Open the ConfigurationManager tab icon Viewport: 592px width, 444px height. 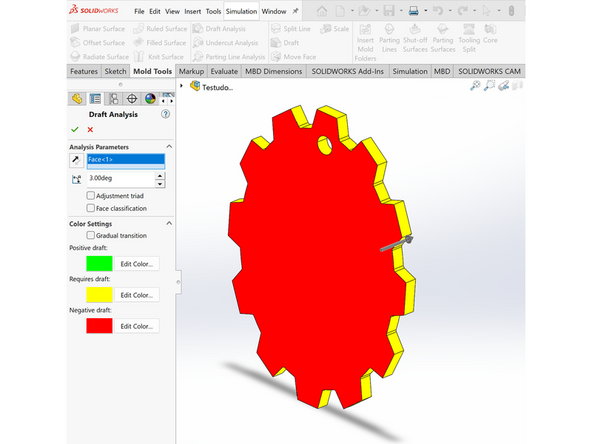click(113, 99)
